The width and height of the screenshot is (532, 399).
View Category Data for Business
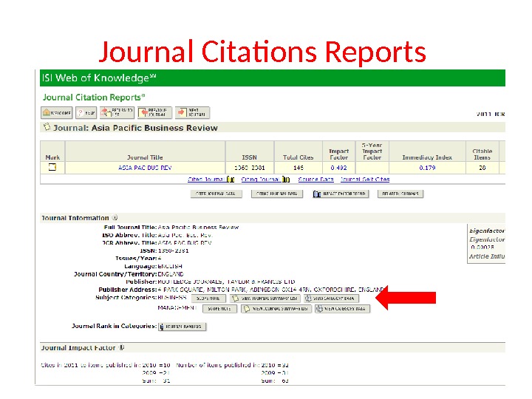331,299
